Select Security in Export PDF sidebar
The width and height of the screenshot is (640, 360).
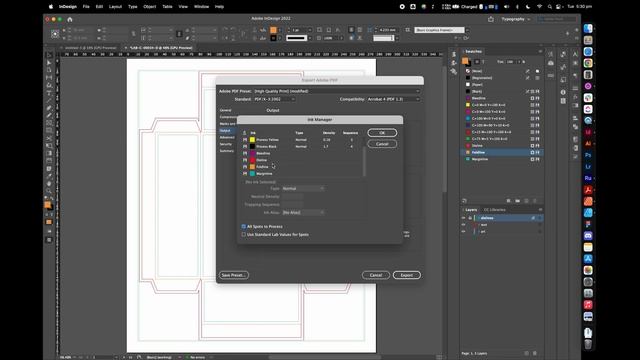(226, 144)
